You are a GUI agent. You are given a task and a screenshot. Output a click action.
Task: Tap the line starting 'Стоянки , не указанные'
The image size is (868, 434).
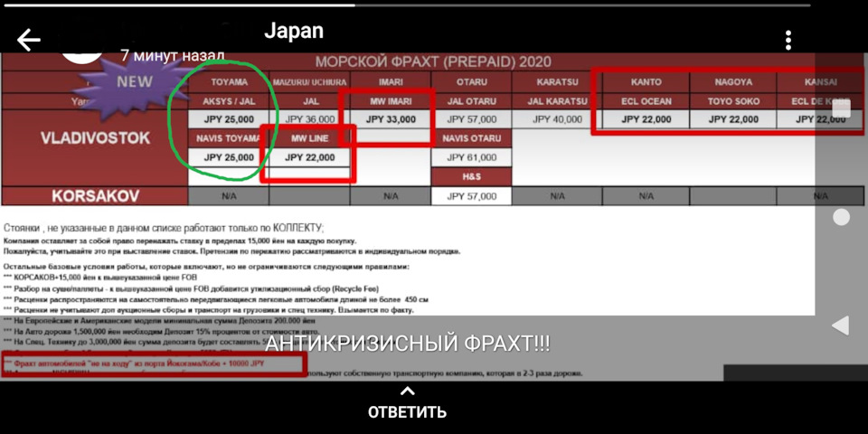(164, 228)
